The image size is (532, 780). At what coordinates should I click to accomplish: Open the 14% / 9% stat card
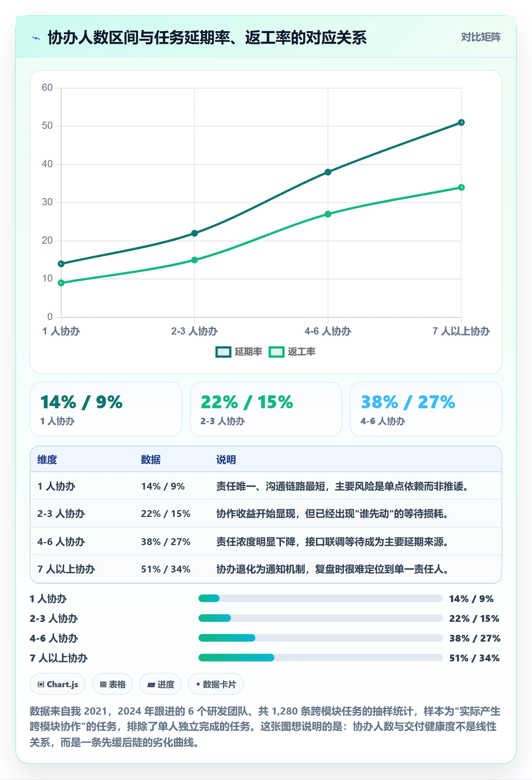(x=106, y=409)
